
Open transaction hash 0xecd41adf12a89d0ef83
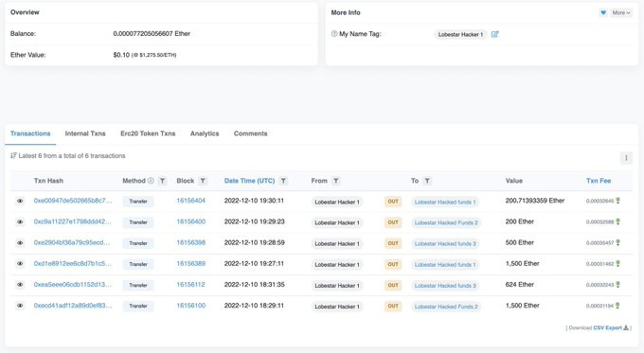tap(73, 306)
